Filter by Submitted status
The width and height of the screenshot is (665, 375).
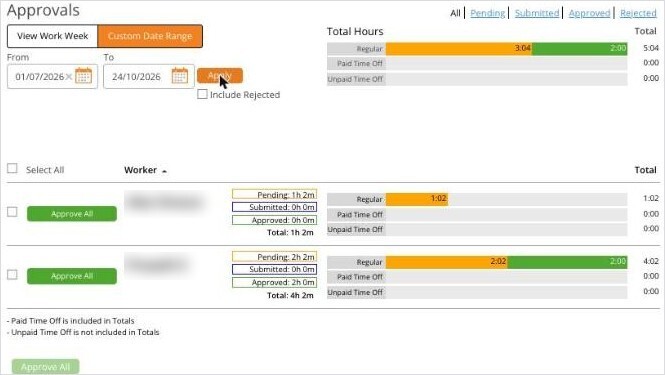(x=537, y=13)
